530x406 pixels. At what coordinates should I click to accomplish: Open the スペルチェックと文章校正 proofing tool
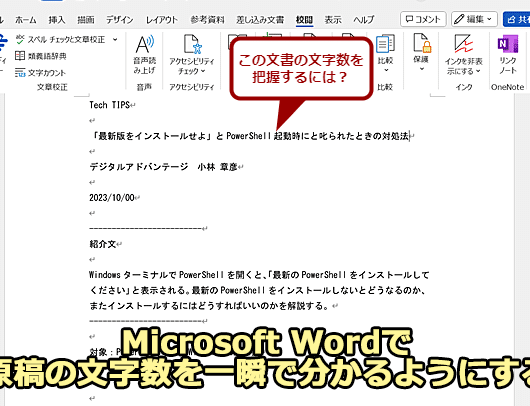[x=61, y=40]
